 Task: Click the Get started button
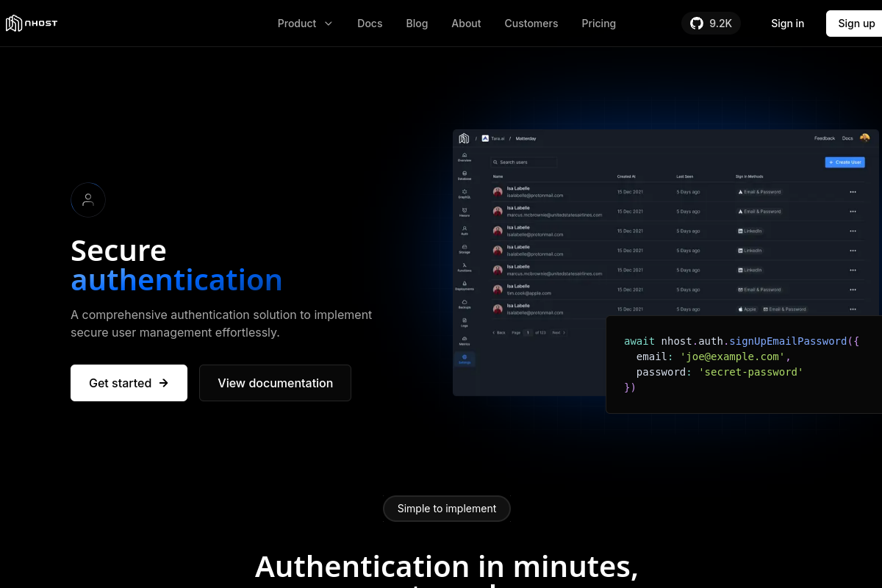129,383
